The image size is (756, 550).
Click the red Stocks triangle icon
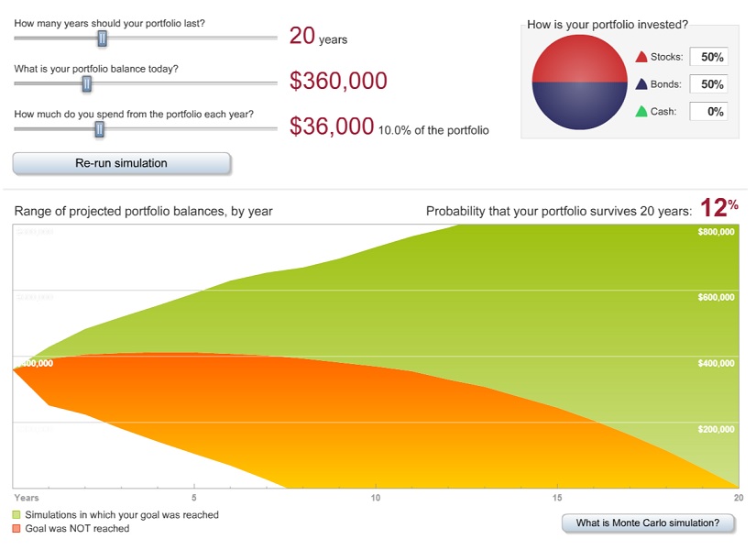click(x=641, y=57)
